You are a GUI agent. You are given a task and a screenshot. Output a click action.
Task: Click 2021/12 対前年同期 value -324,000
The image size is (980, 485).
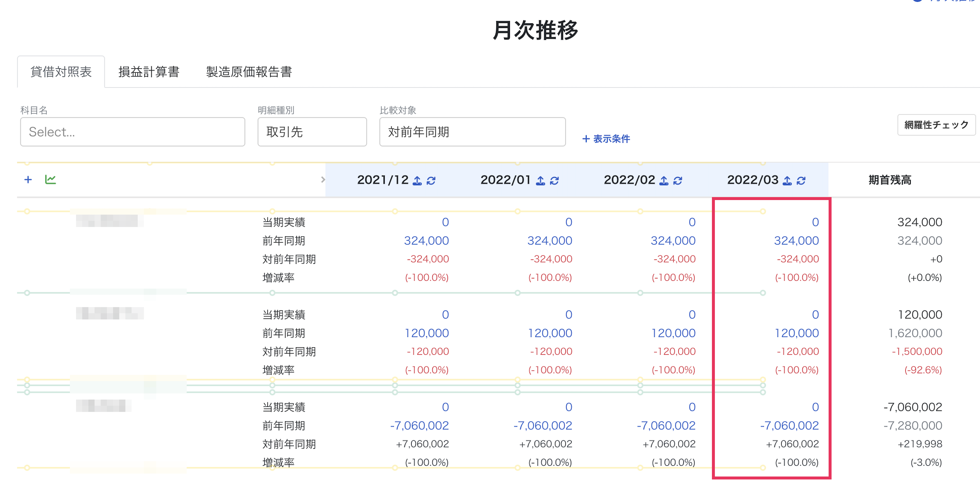click(428, 259)
